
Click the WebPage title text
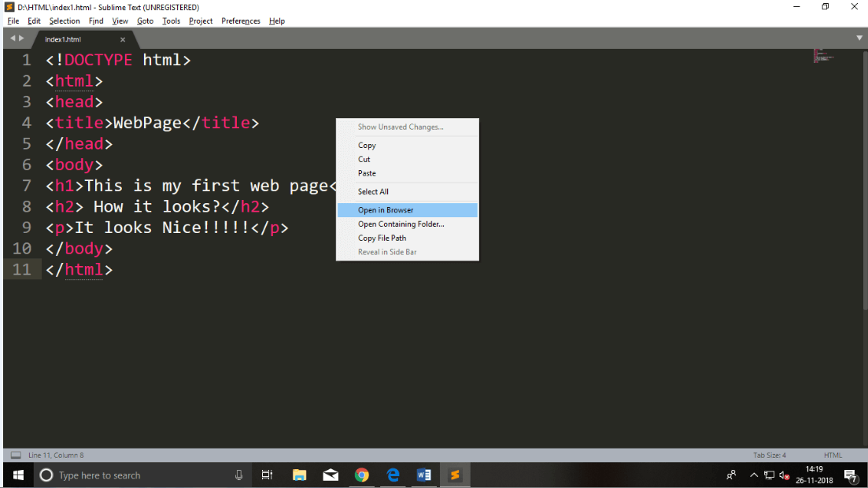[147, 123]
